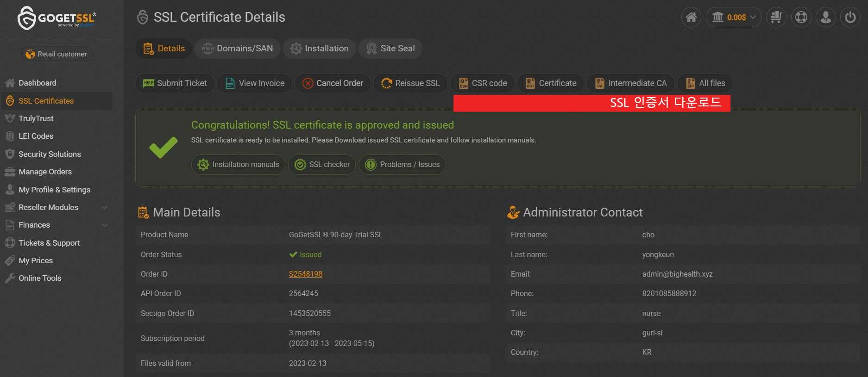This screenshot has width=868, height=377.
Task: Click the Finances document icon
Action: coord(10,225)
